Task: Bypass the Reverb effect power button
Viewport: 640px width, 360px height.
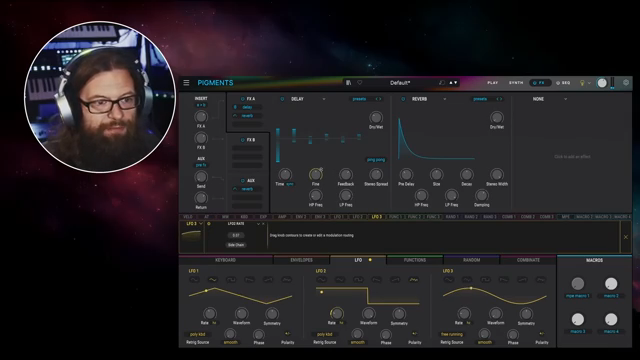Action: coord(403,99)
